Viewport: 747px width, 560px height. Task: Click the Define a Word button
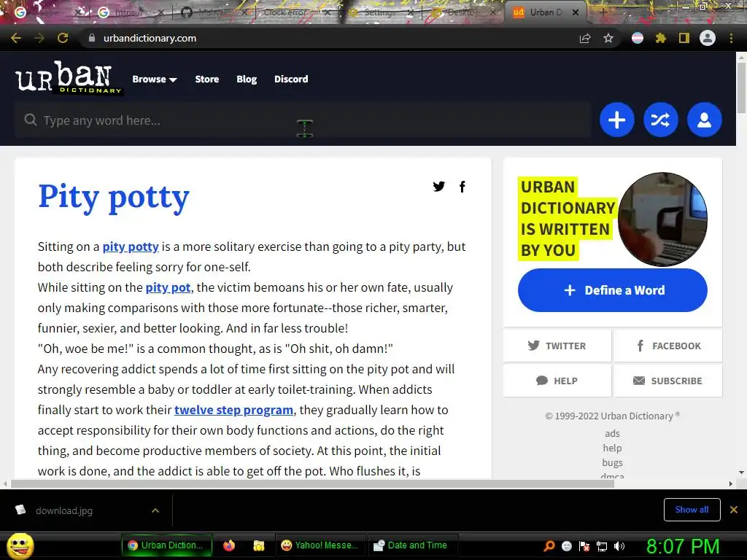pos(613,290)
